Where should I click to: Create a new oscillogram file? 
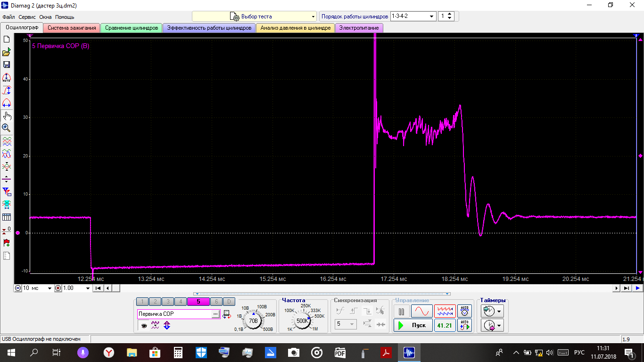coord(7,39)
